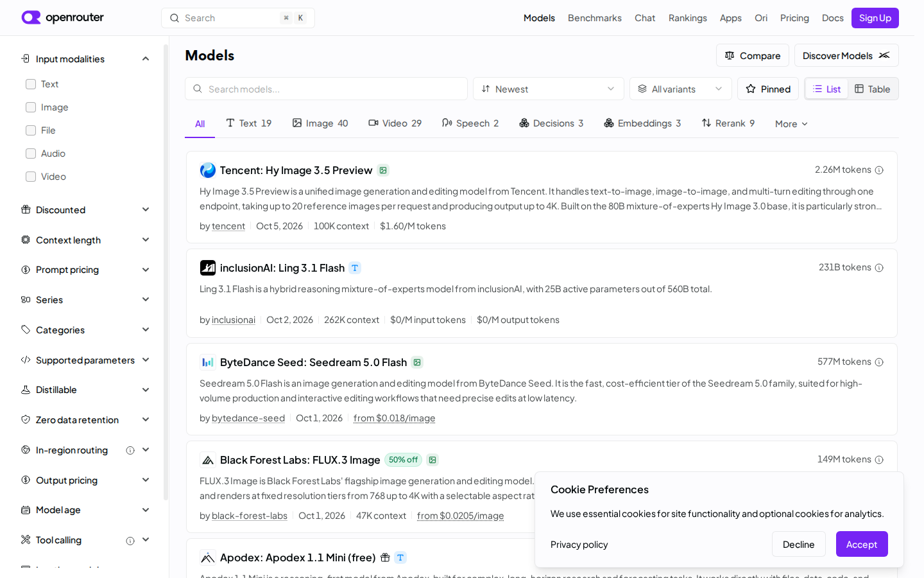
Task: Open the tencent author link
Action: tap(228, 226)
